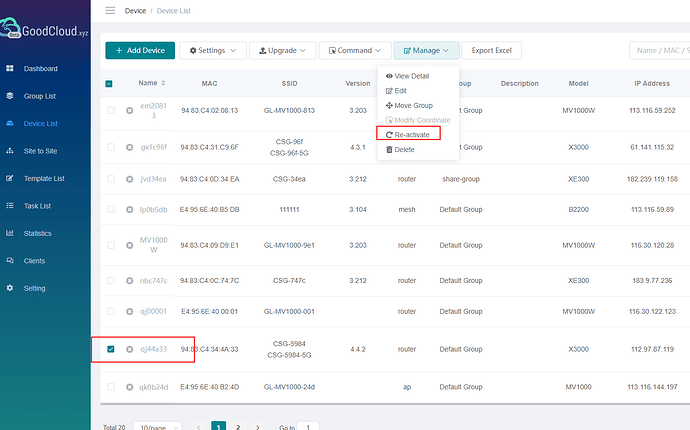
Task: Toggle the select-all header checkbox
Action: (x=110, y=84)
